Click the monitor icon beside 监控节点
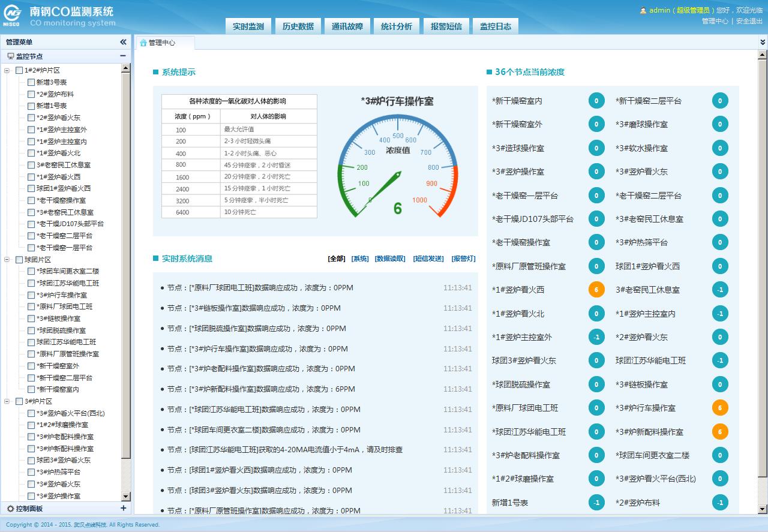 click(x=10, y=56)
